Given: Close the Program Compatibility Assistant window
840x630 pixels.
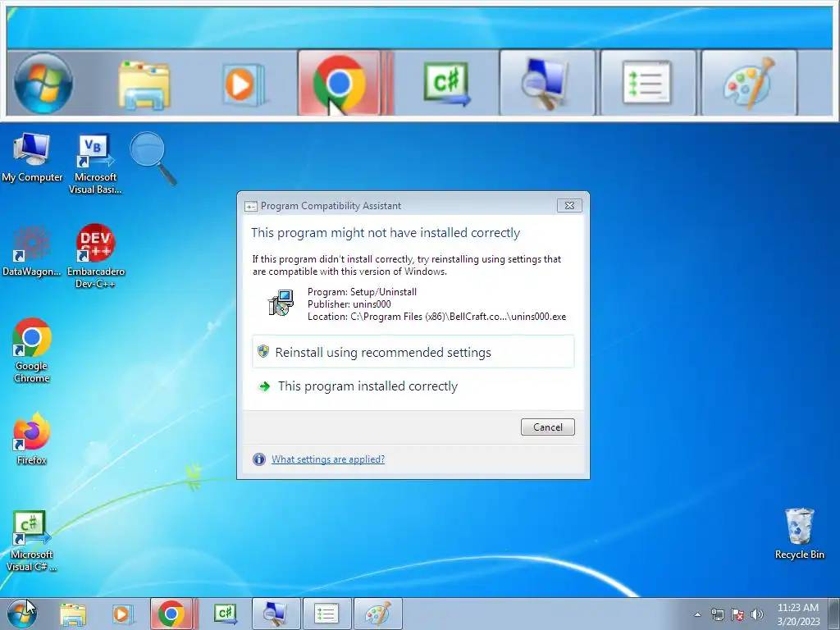Looking at the screenshot, I should pyautogui.click(x=569, y=205).
